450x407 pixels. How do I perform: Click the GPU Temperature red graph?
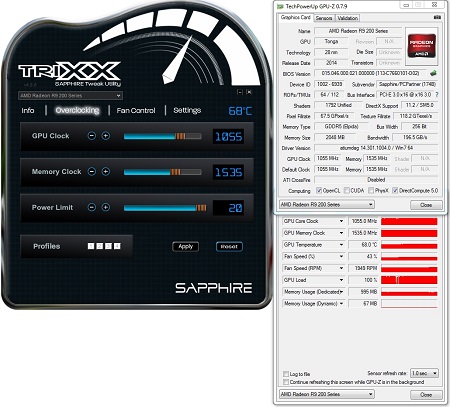tap(409, 245)
